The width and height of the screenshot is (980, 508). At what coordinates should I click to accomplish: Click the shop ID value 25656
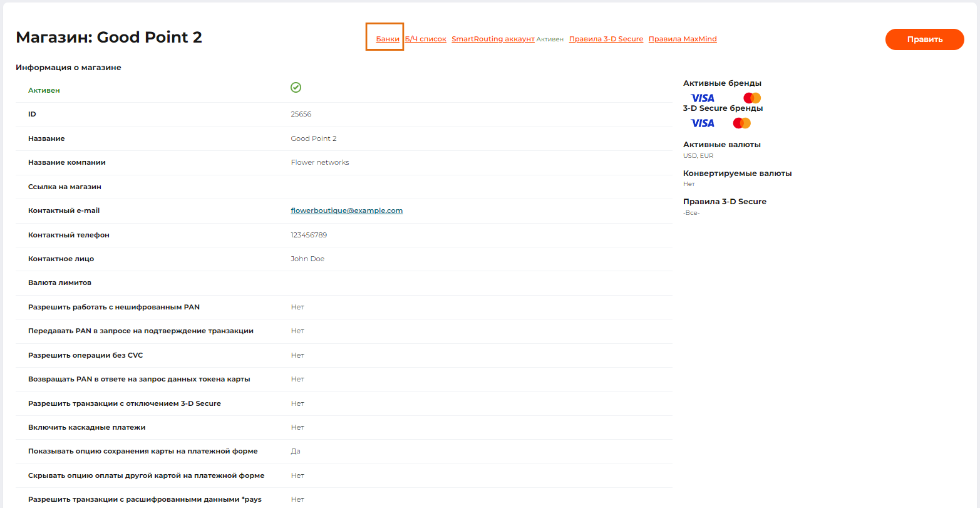point(301,115)
